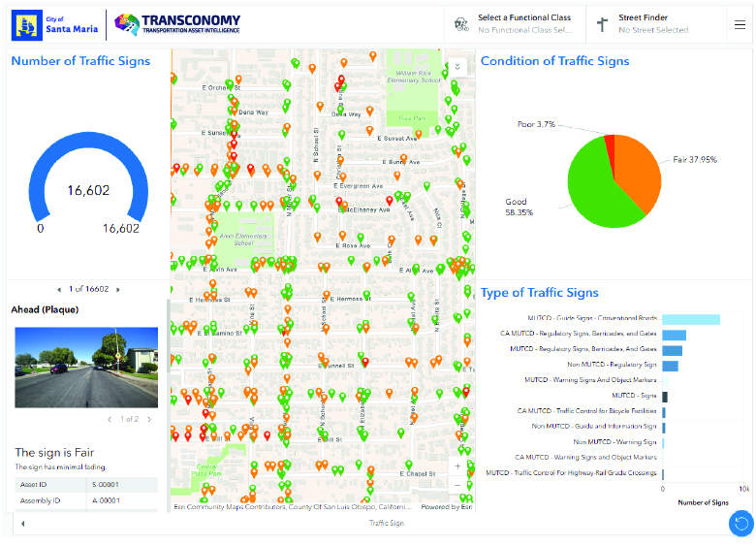
Task: Collapse map panel with double chevron
Action: coord(457,67)
